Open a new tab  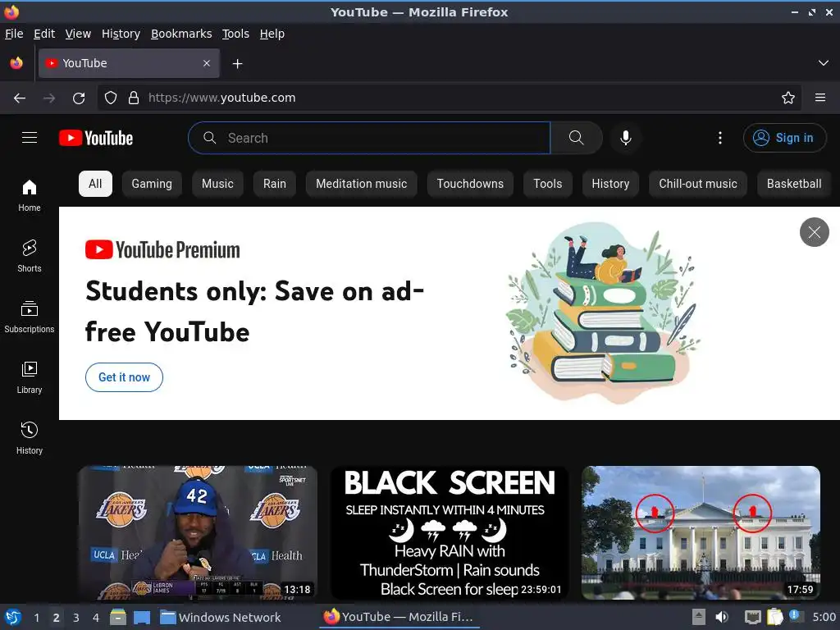pyautogui.click(x=237, y=64)
